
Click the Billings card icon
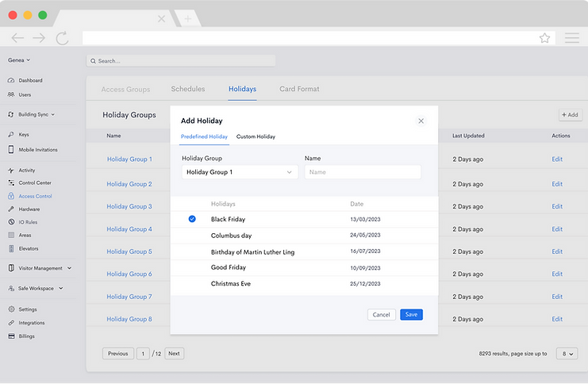(x=11, y=336)
